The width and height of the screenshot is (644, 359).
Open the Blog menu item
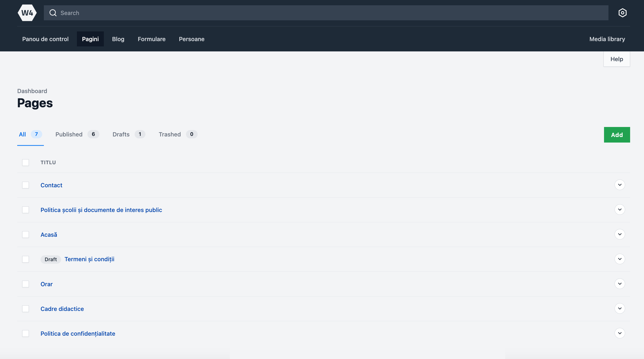tap(118, 39)
